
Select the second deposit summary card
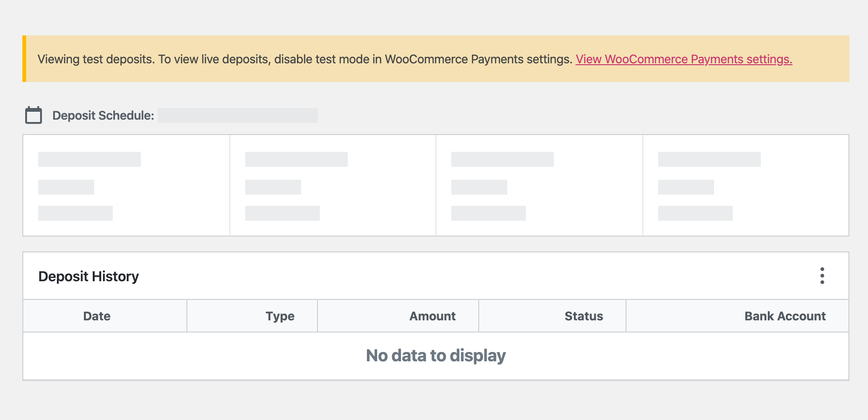(332, 185)
